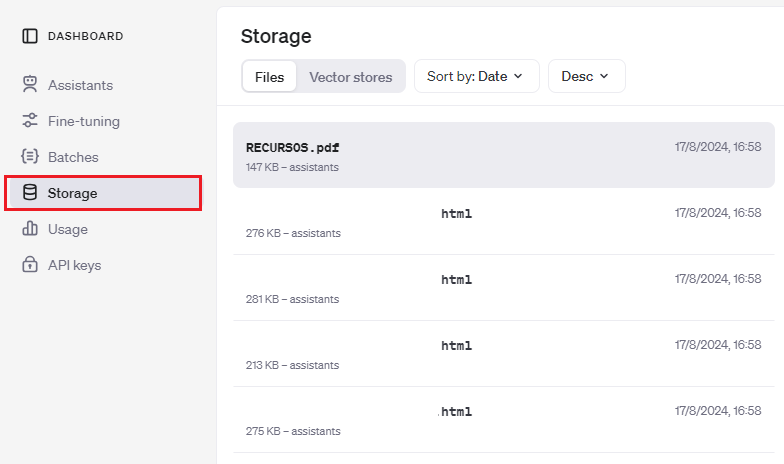Navigate to the Usage page
This screenshot has width=784, height=464.
click(x=68, y=229)
